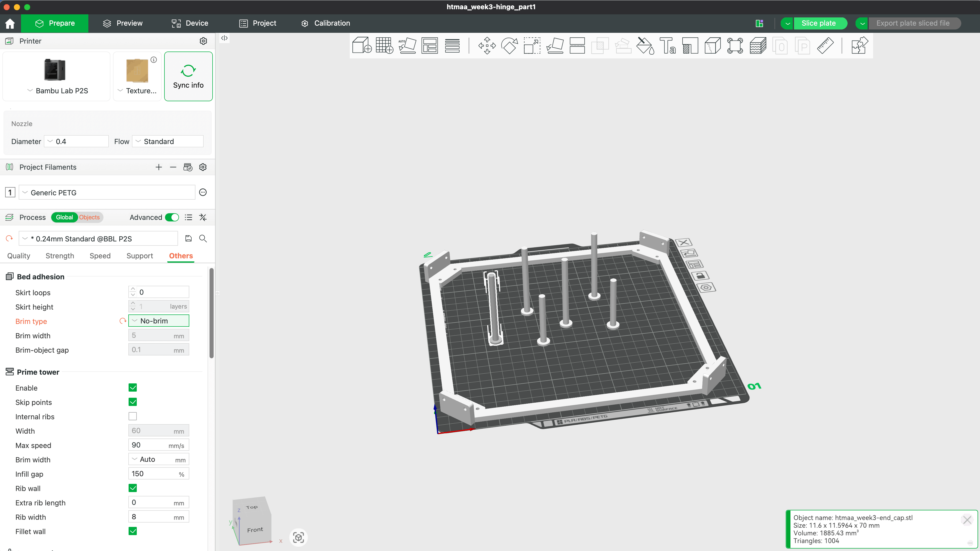This screenshot has width=980, height=551.
Task: Open the process preset dropdown
Action: pyautogui.click(x=98, y=239)
